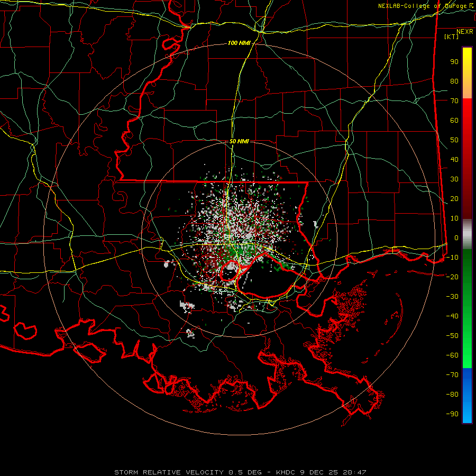Pick the gray zero-velocity segment of color bar
476x476 pixels.
coord(467,234)
